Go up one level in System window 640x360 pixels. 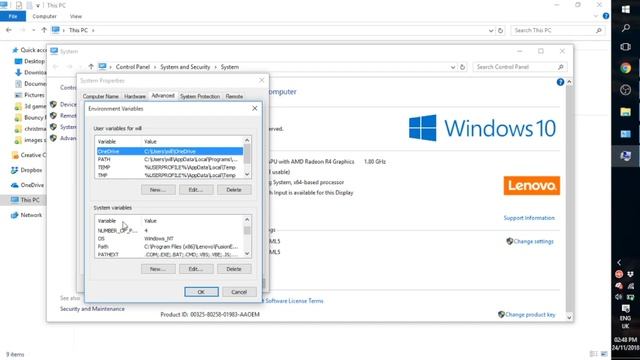(91, 67)
